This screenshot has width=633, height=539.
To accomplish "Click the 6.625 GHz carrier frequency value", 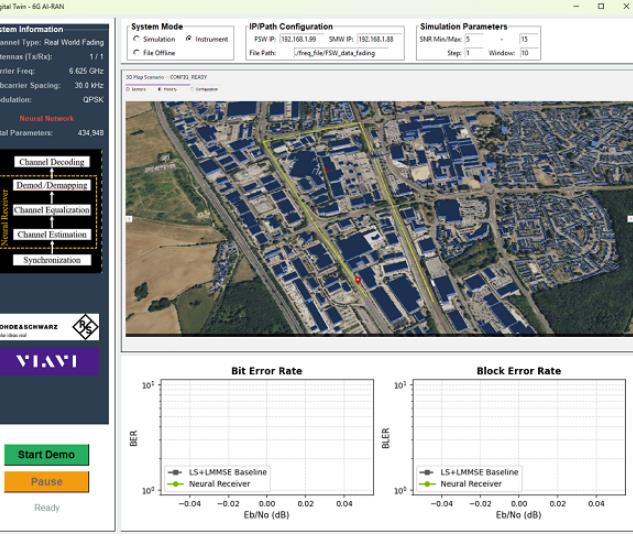I will (x=86, y=71).
